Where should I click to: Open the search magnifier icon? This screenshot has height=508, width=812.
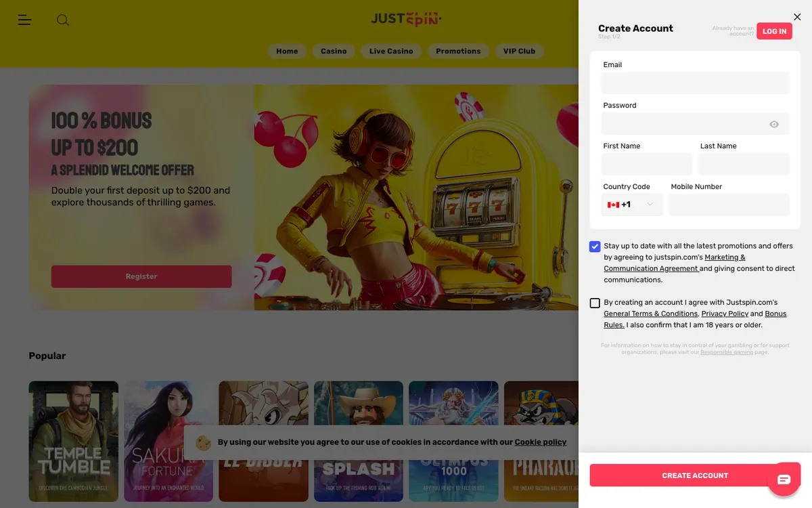(63, 20)
